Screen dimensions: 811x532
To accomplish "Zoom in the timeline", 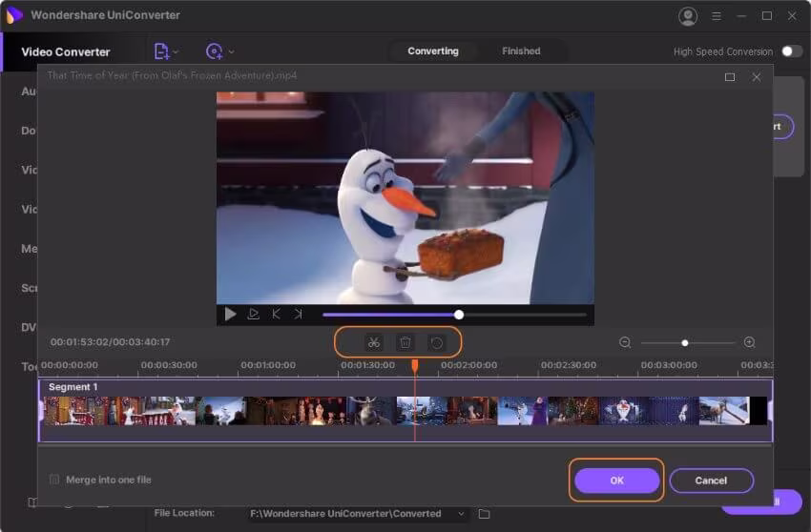I will tap(749, 342).
